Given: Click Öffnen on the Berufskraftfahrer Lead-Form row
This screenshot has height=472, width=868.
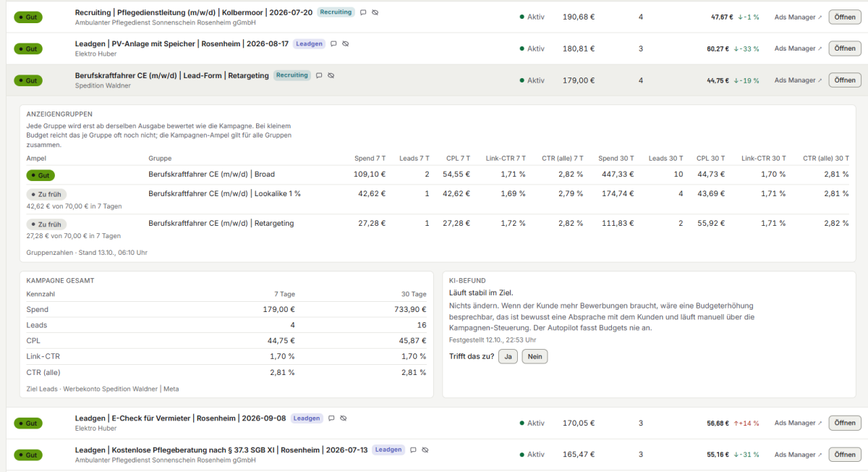Looking at the screenshot, I should (x=845, y=80).
